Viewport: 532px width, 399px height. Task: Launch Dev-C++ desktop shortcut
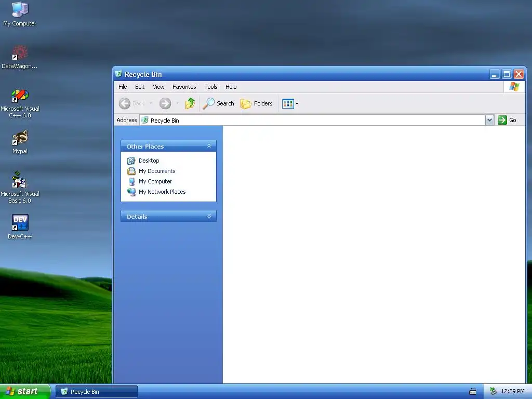pyautogui.click(x=20, y=227)
